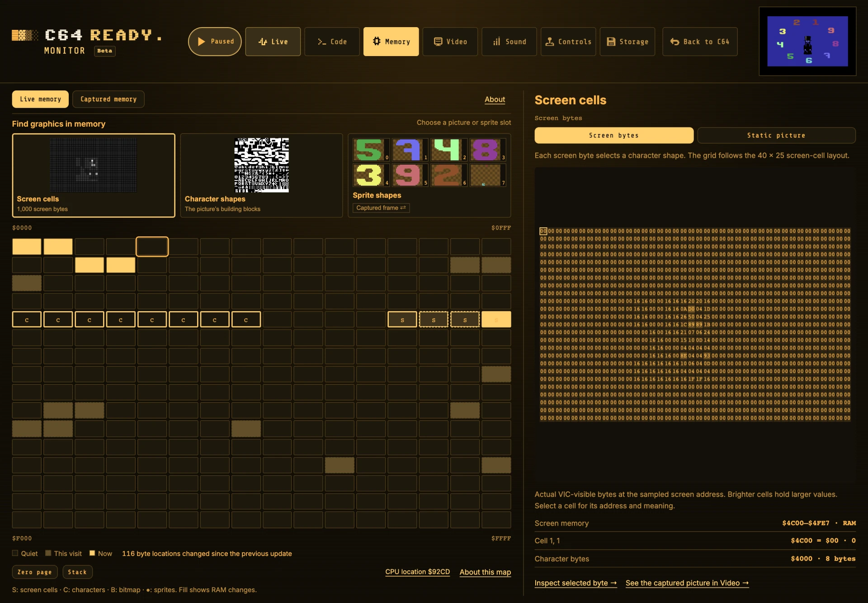Switch to the Live view
Image resolution: width=868 pixels, height=603 pixels.
tap(273, 42)
